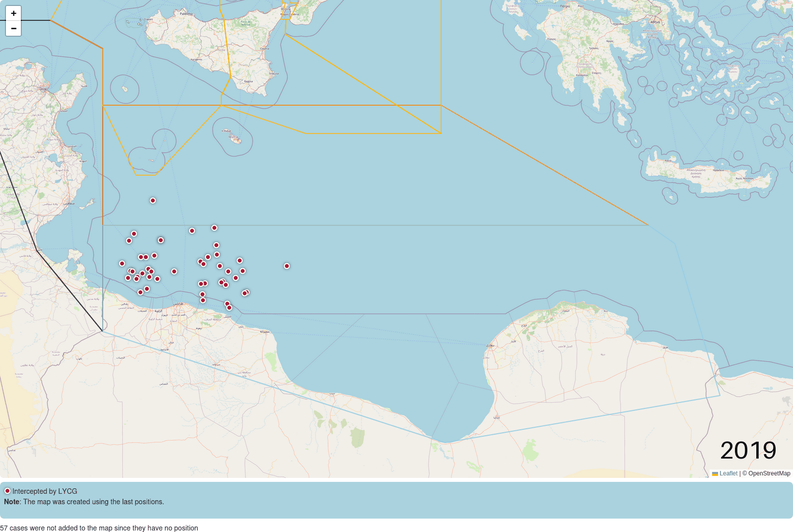Click the red marker icon in the legend

tap(7, 491)
